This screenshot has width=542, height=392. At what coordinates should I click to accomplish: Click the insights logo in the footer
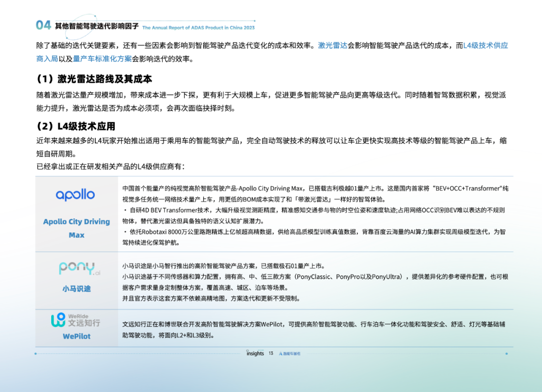255,353
